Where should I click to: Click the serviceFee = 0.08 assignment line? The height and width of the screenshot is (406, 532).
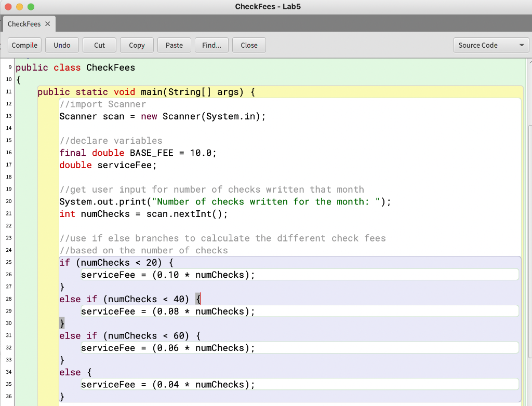[166, 311]
